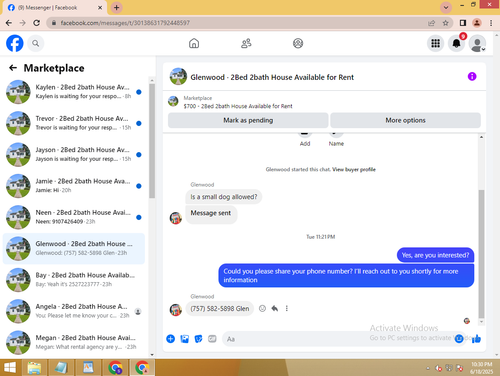Screen dimensions: 500x376
Task: Open tab search dropdown arrow
Action: [x=446, y=7]
